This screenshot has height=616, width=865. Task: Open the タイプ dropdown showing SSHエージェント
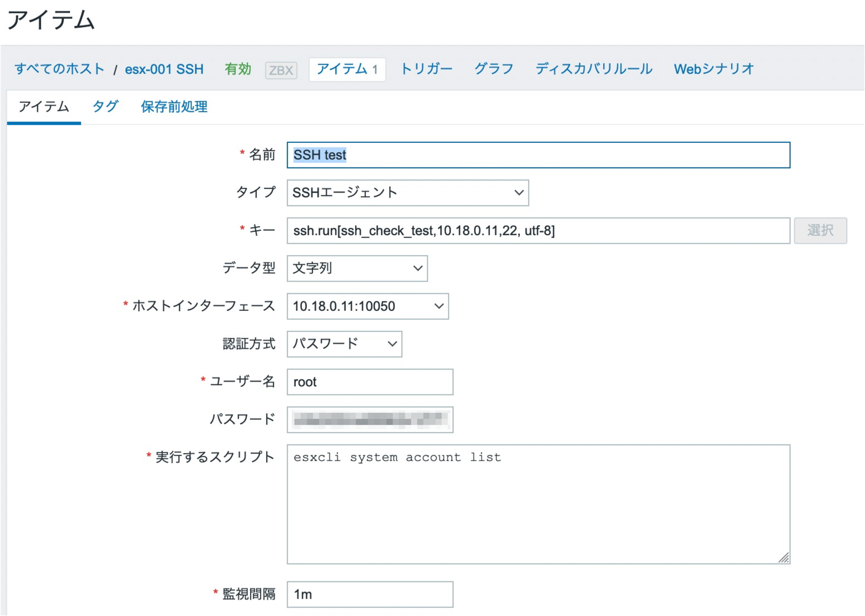pos(407,193)
